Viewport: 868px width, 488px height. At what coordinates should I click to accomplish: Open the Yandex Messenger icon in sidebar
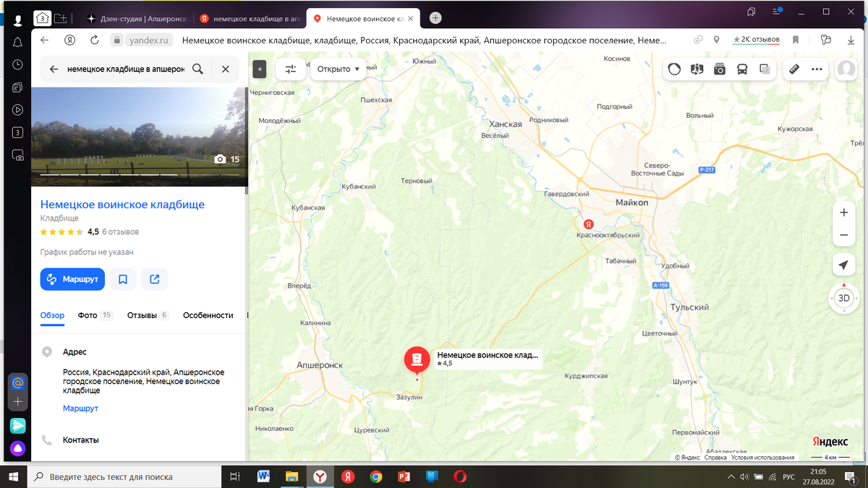18,426
